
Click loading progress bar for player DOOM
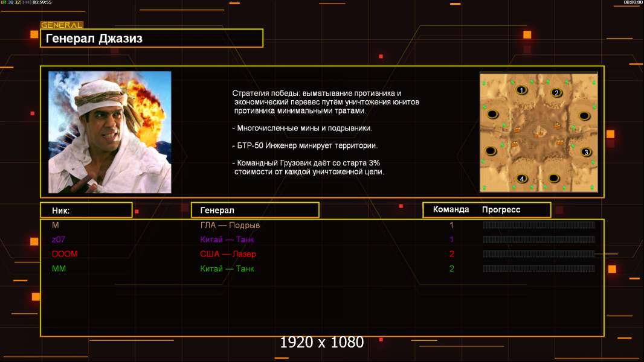pos(539,254)
